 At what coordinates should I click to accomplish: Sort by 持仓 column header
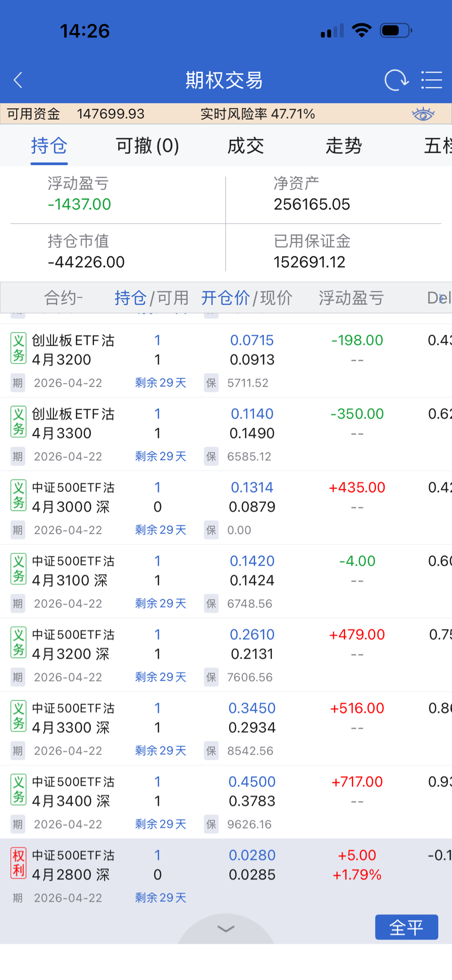[x=130, y=298]
